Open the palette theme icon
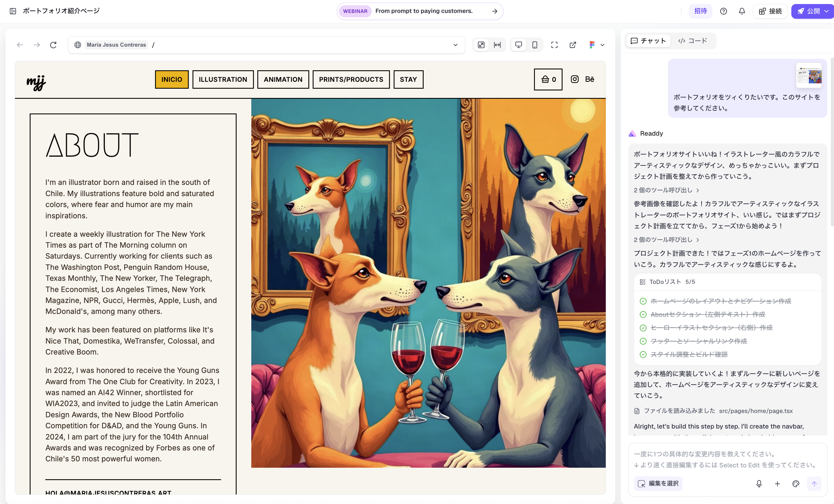 (x=796, y=484)
